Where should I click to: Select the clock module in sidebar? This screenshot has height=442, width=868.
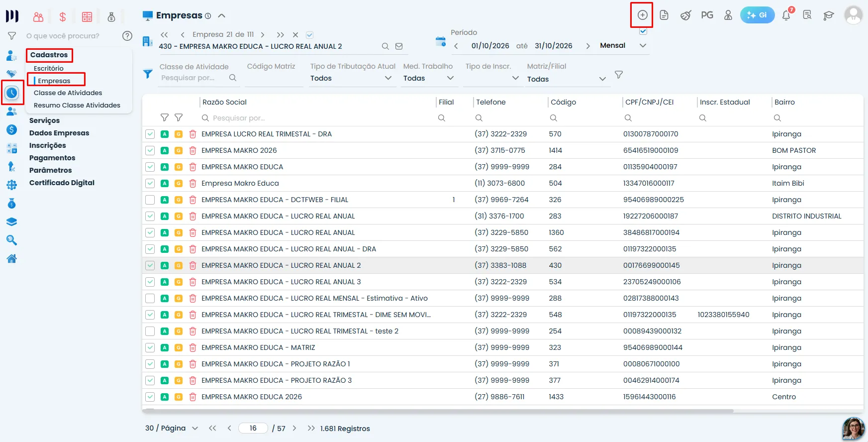click(12, 93)
